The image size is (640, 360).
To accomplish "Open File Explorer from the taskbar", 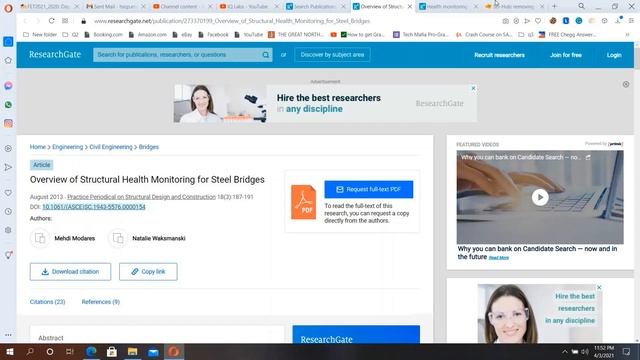I will (x=132, y=351).
